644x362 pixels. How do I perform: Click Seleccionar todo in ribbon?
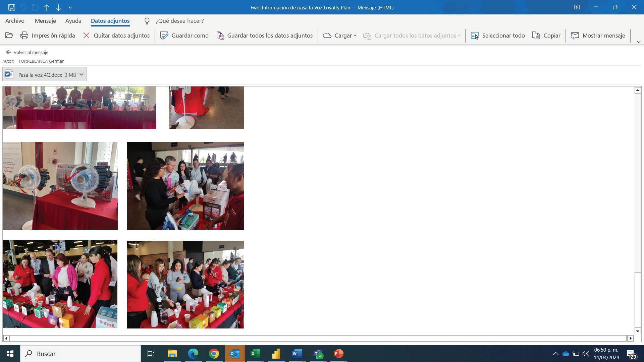[498, 36]
